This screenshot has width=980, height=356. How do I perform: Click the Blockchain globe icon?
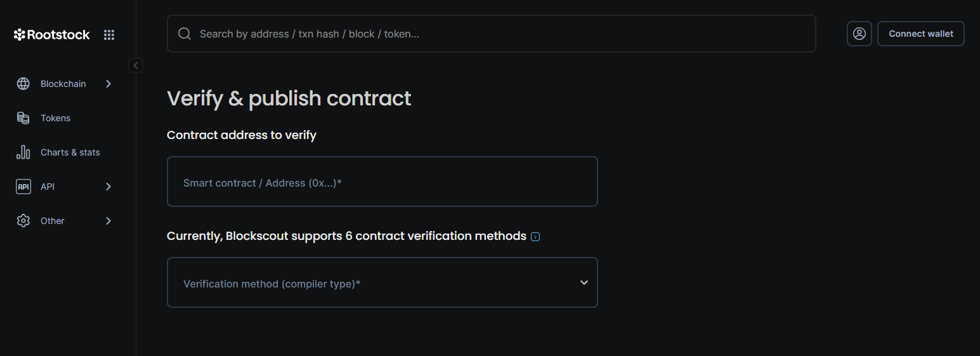click(23, 84)
